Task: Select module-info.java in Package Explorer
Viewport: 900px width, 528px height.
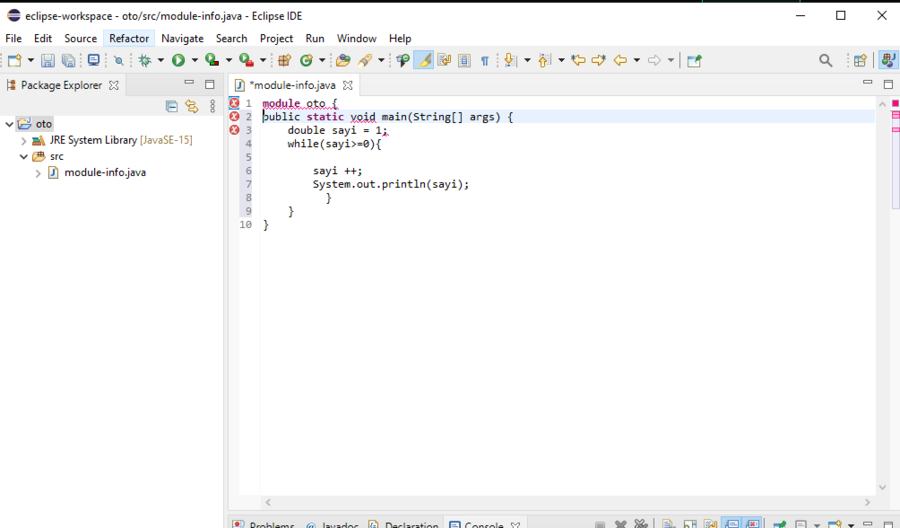Action: 105,173
